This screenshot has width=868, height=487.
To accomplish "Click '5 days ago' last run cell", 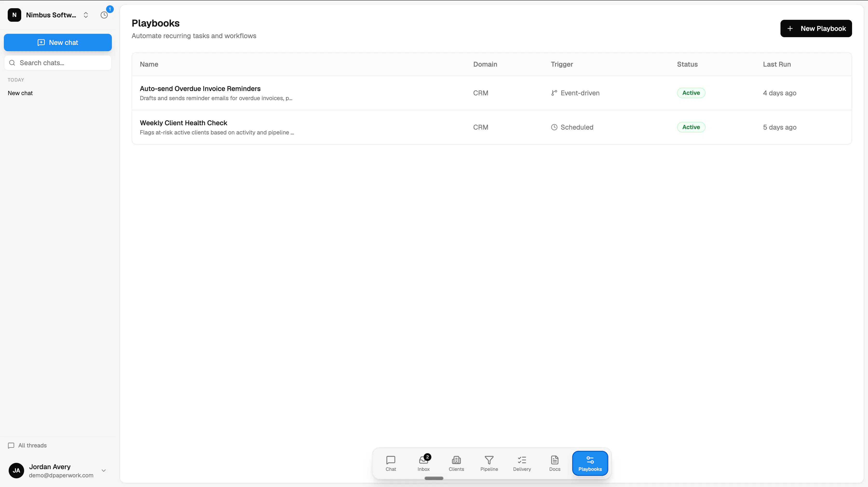I will coord(779,127).
